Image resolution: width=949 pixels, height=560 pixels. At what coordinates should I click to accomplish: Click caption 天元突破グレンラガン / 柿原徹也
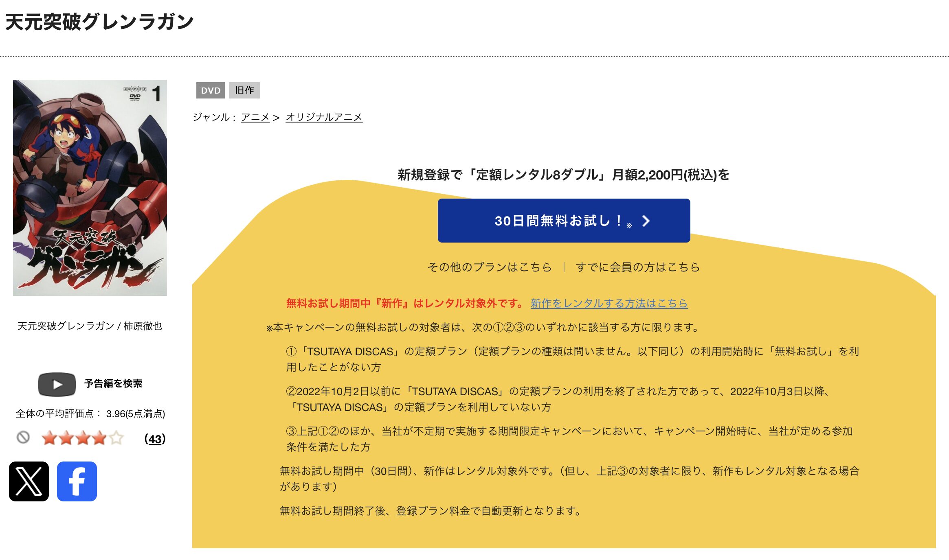90,326
